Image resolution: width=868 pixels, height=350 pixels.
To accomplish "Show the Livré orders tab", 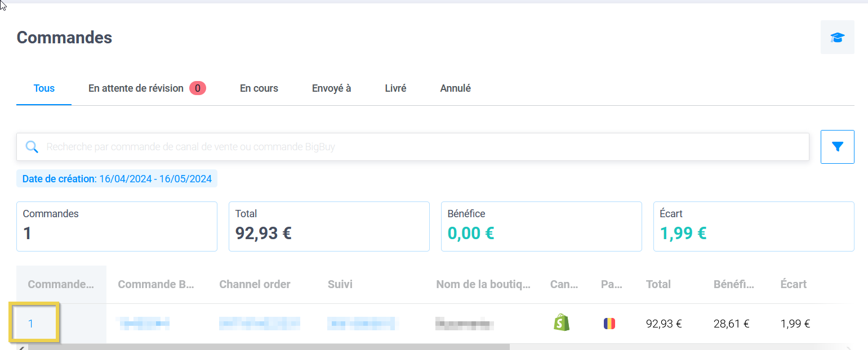I will [x=395, y=88].
